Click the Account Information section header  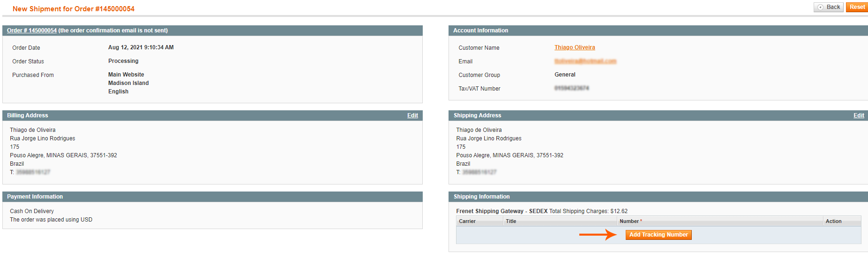coord(658,31)
